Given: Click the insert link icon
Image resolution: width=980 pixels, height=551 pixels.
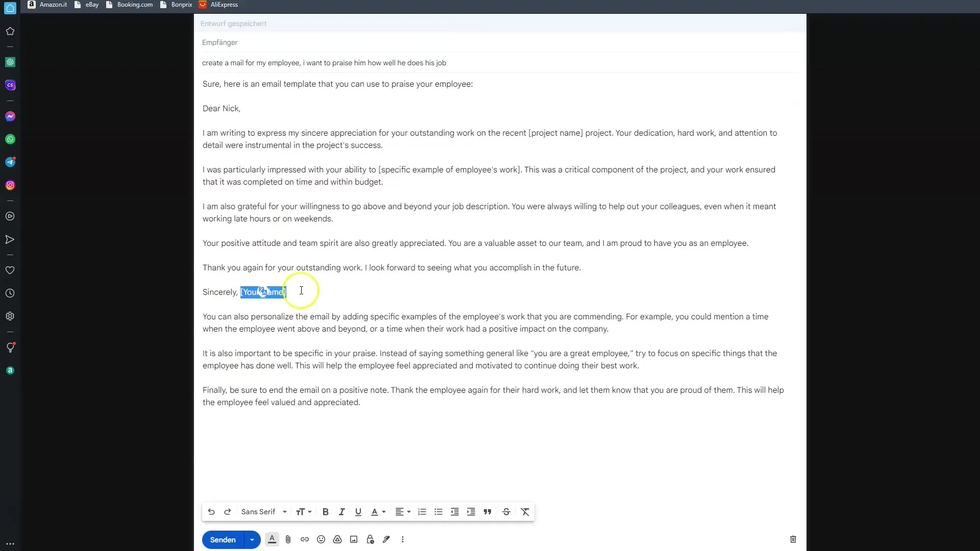Looking at the screenshot, I should tap(304, 540).
